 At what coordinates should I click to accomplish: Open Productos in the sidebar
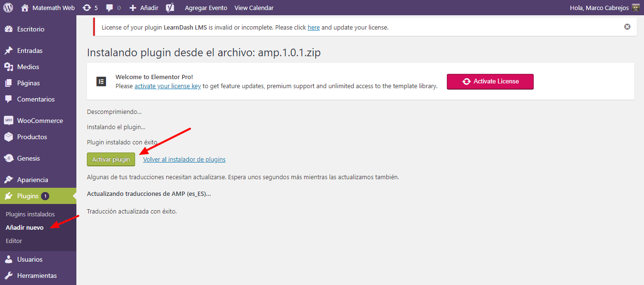(32, 137)
